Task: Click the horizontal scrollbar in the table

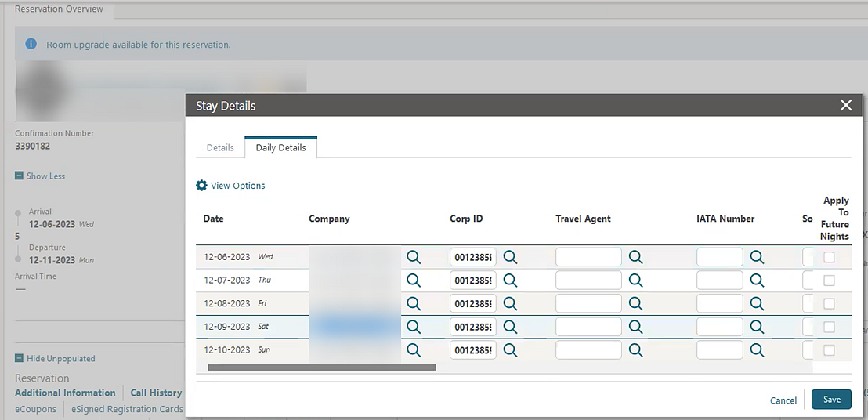Action: pos(322,367)
